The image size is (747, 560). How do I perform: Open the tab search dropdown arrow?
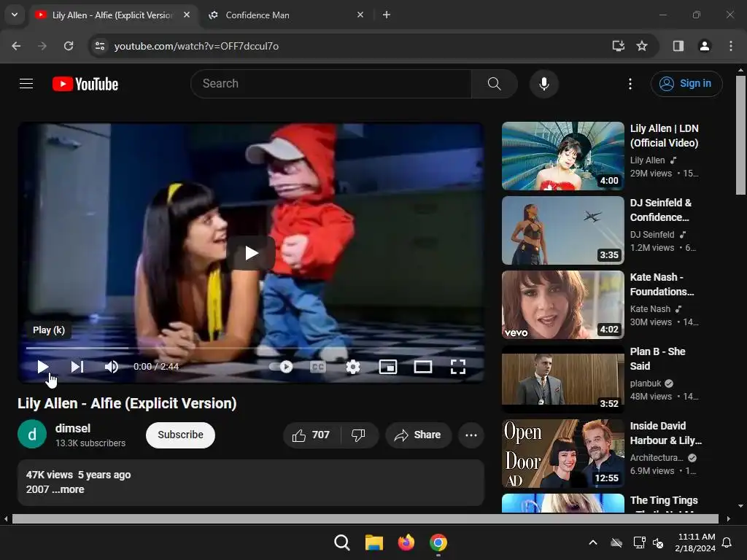pyautogui.click(x=15, y=15)
